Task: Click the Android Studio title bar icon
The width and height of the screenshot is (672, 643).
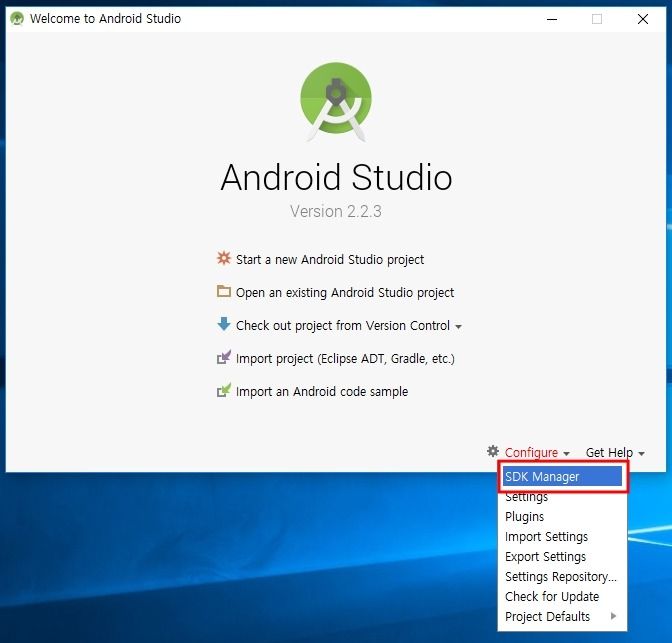Action: (x=17, y=19)
